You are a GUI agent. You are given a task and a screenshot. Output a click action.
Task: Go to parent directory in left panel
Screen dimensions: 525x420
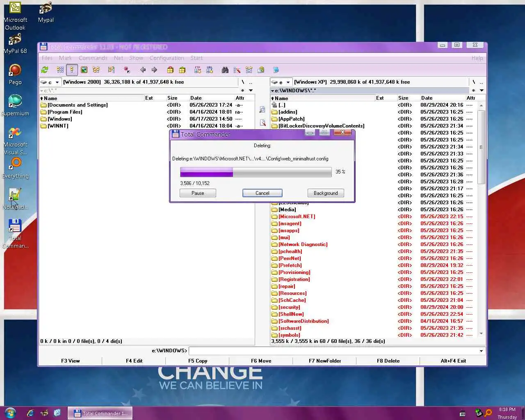point(251,82)
